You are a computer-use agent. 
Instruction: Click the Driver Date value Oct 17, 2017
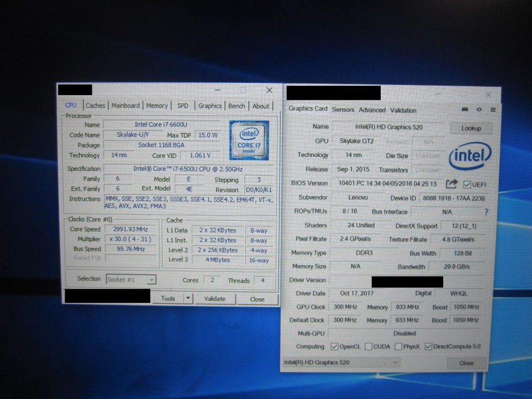click(356, 293)
